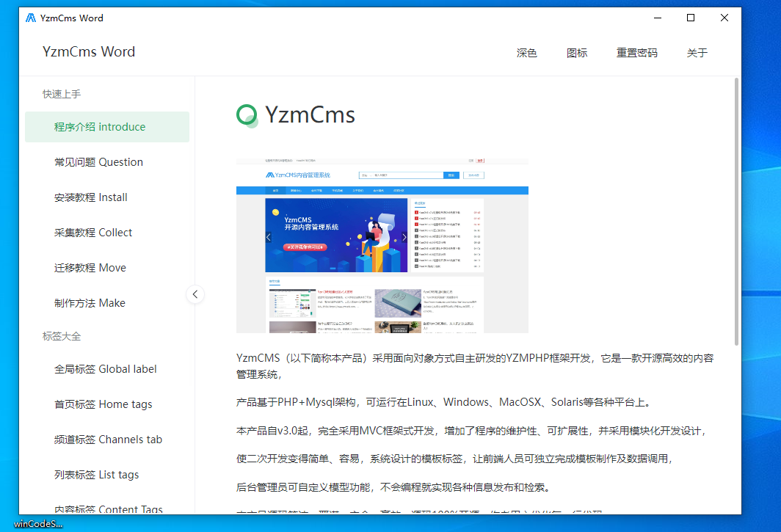Open 迁移教程 Move page
Screen dimensions: 781x532
pyautogui.click(x=90, y=268)
